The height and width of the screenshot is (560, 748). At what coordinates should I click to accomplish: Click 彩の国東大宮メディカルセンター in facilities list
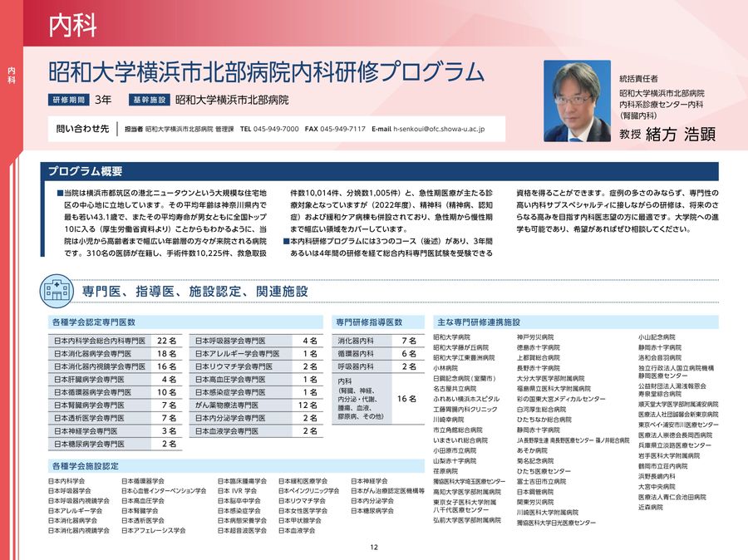(x=561, y=399)
